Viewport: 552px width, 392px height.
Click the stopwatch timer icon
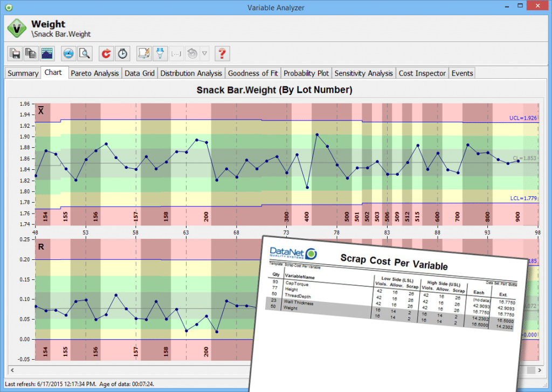point(123,53)
